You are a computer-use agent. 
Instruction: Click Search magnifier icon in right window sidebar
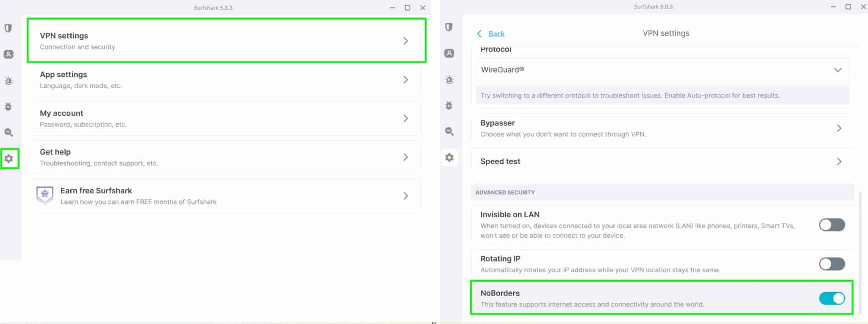(449, 131)
